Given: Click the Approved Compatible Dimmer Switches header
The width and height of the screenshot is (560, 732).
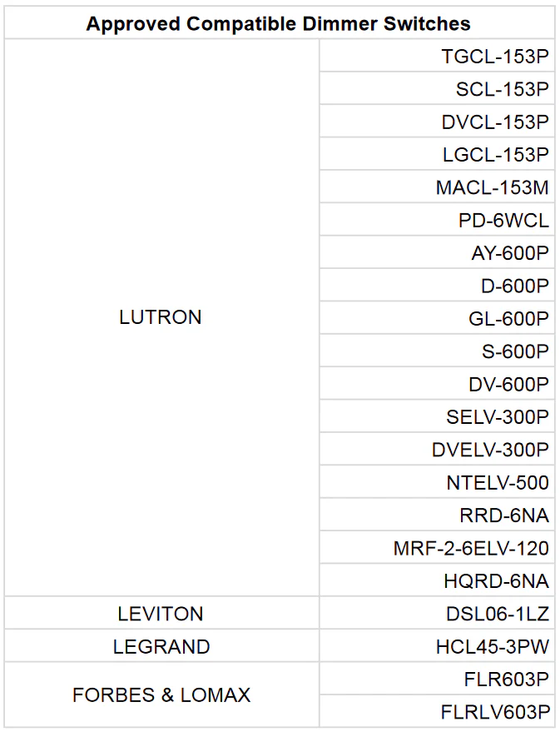Looking at the screenshot, I should [279, 23].
